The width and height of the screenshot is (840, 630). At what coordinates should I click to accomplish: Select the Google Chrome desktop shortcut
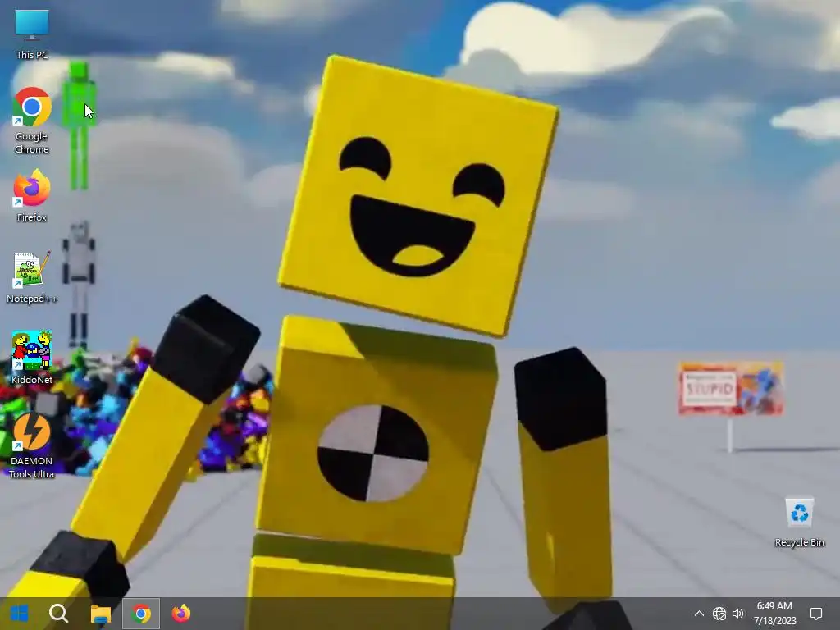point(32,121)
